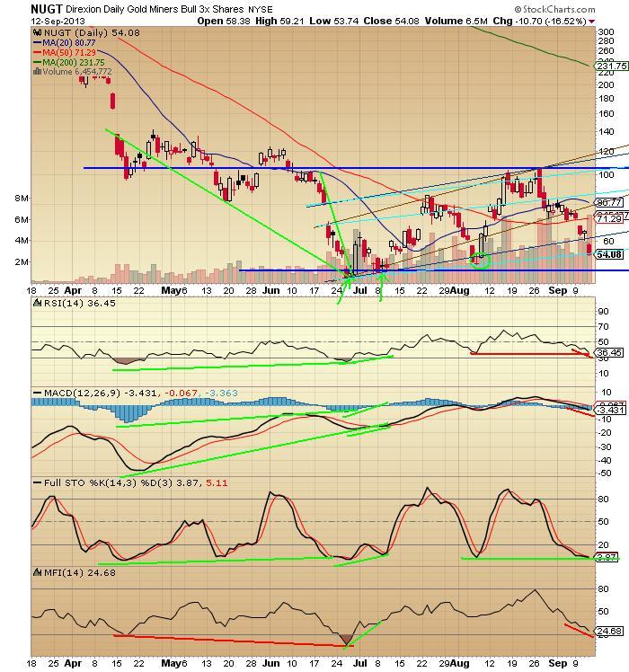Screen dimensions: 629x672
Task: Click the Direxion Daily Gold Miners Bull 3x Shares name
Action: [155, 9]
